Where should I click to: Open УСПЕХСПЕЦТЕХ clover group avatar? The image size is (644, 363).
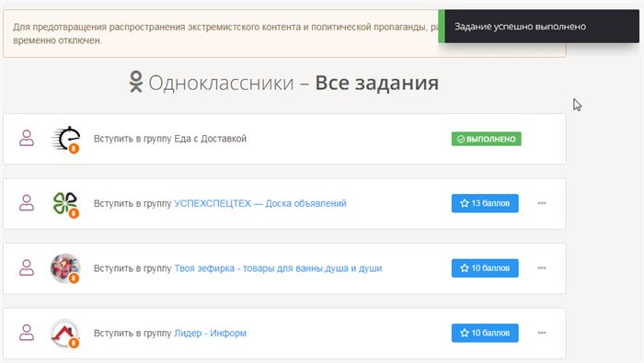(x=65, y=204)
